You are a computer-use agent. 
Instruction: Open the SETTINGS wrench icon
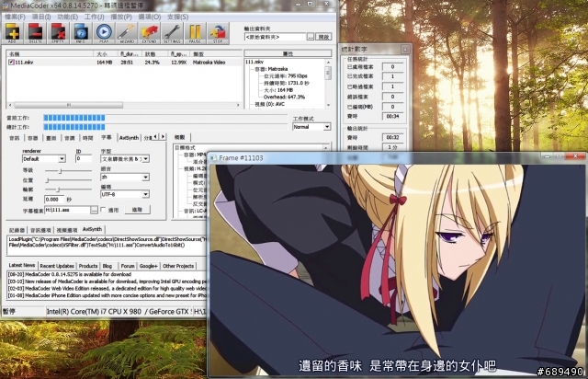(x=172, y=33)
